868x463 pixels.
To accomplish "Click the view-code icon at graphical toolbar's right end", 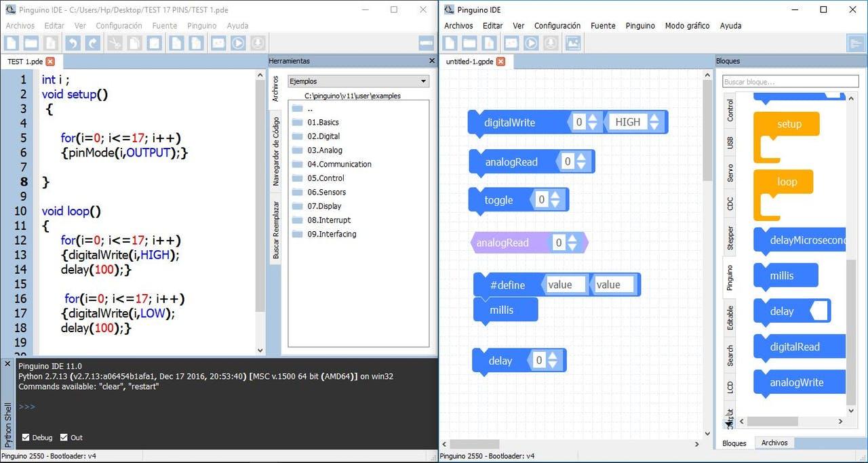I will 856,43.
